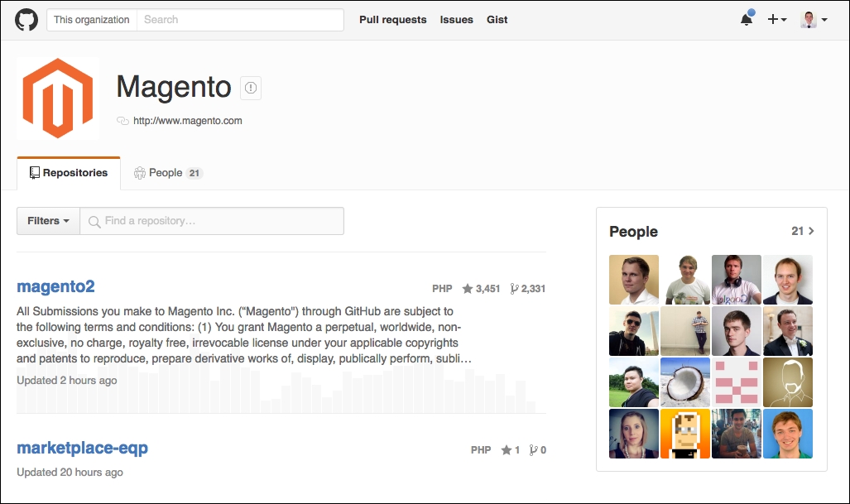Open the marketplace-eqp repository
850x504 pixels.
(83, 448)
